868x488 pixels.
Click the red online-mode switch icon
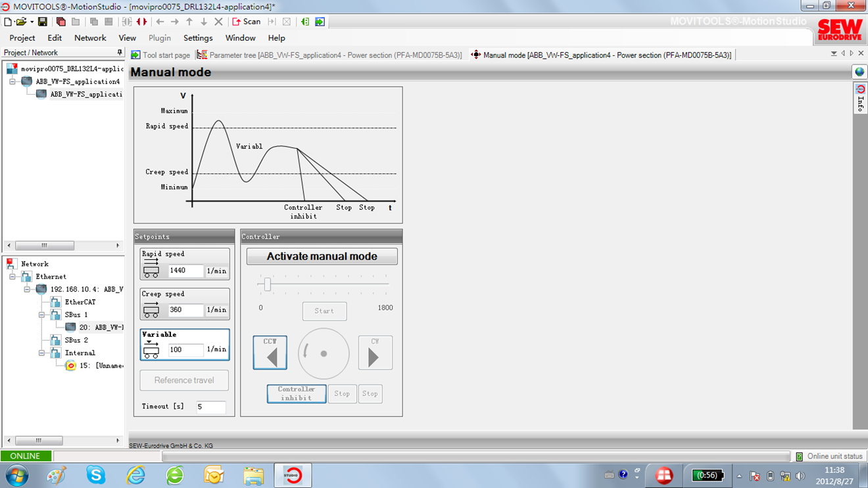click(141, 22)
